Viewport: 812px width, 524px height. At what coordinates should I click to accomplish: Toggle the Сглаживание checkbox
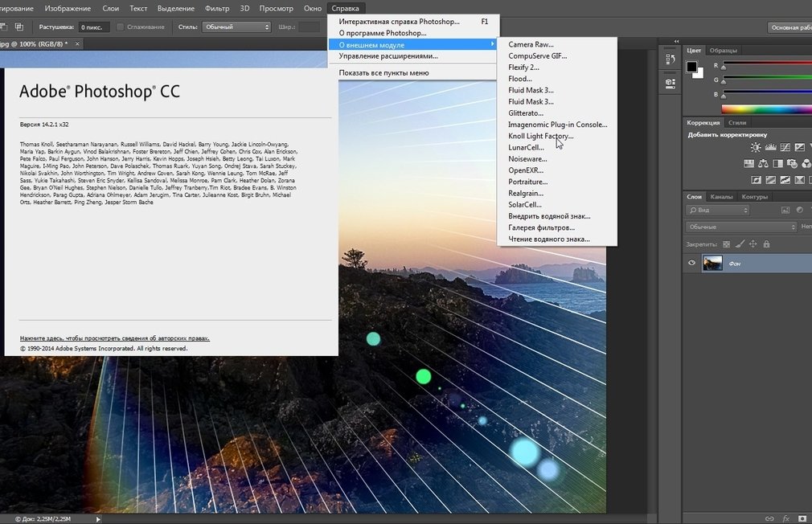(x=120, y=27)
